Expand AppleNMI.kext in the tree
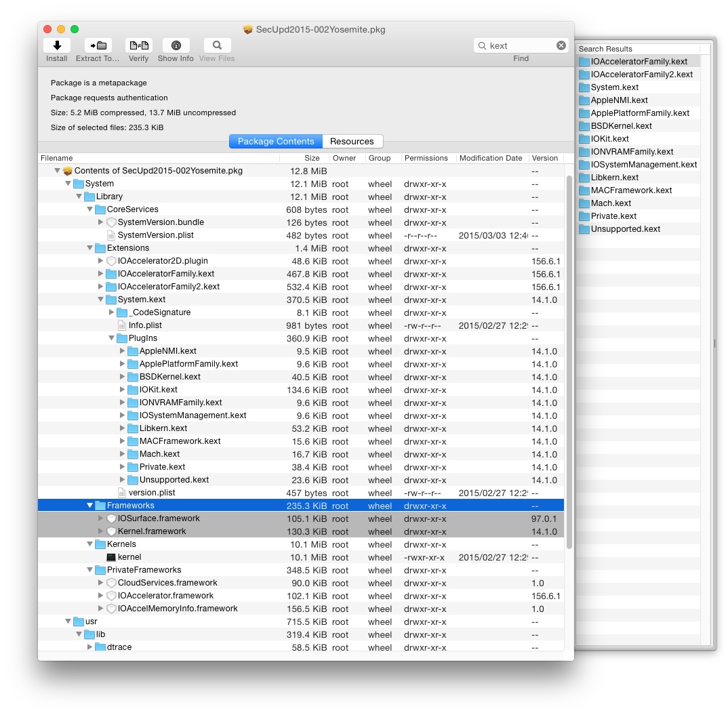Image resolution: width=728 pixels, height=715 pixels. coord(122,350)
